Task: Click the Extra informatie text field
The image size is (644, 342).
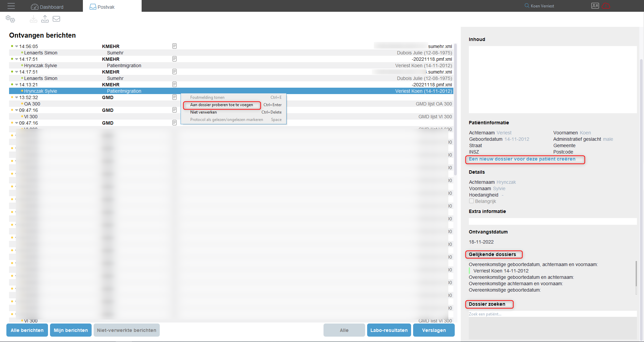Action: point(553,221)
